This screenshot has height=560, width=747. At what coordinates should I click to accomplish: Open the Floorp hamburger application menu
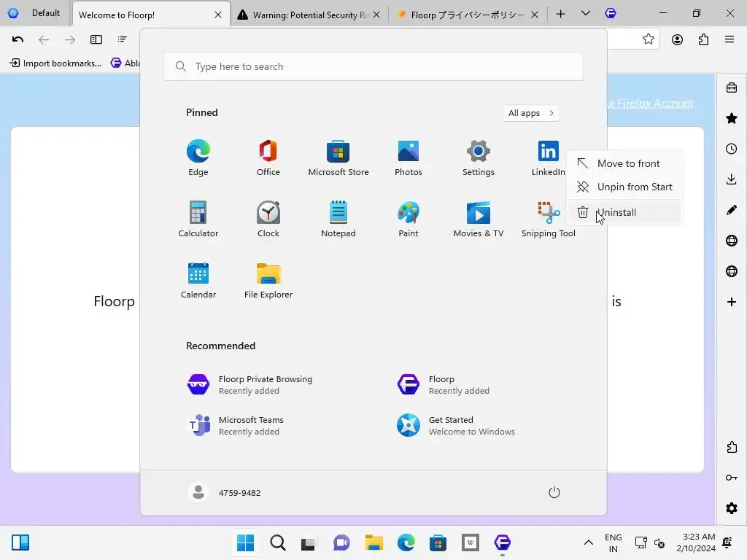tap(729, 39)
